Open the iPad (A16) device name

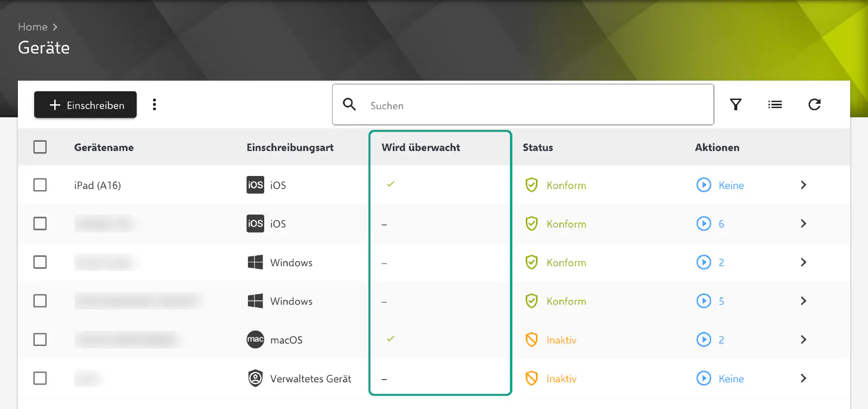pyautogui.click(x=98, y=185)
